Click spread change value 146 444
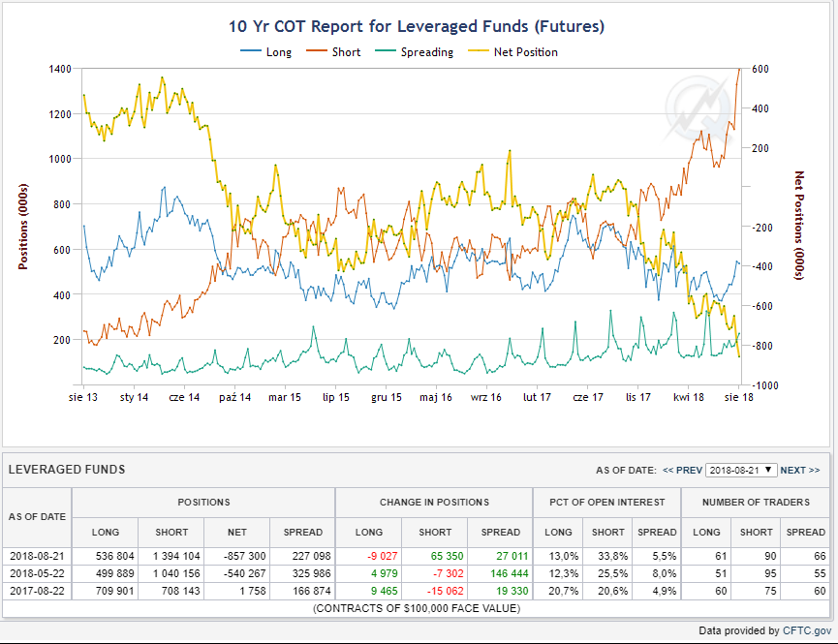 [510, 573]
